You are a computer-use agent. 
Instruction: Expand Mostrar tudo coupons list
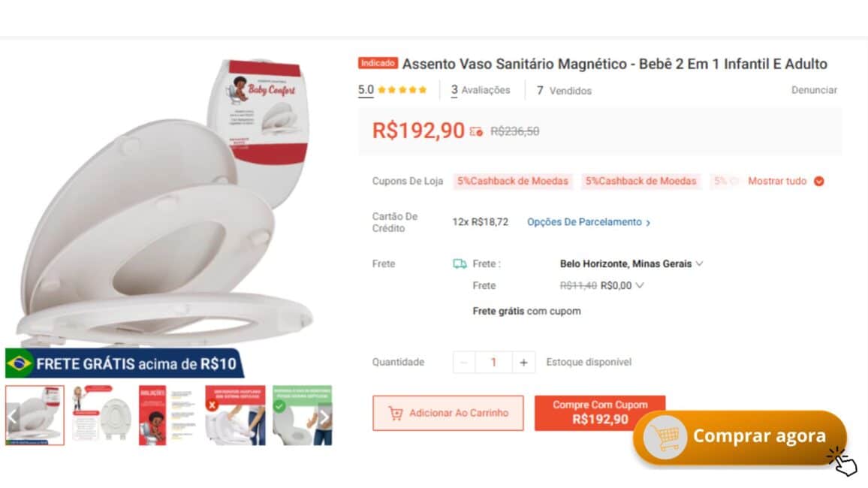[x=785, y=181]
